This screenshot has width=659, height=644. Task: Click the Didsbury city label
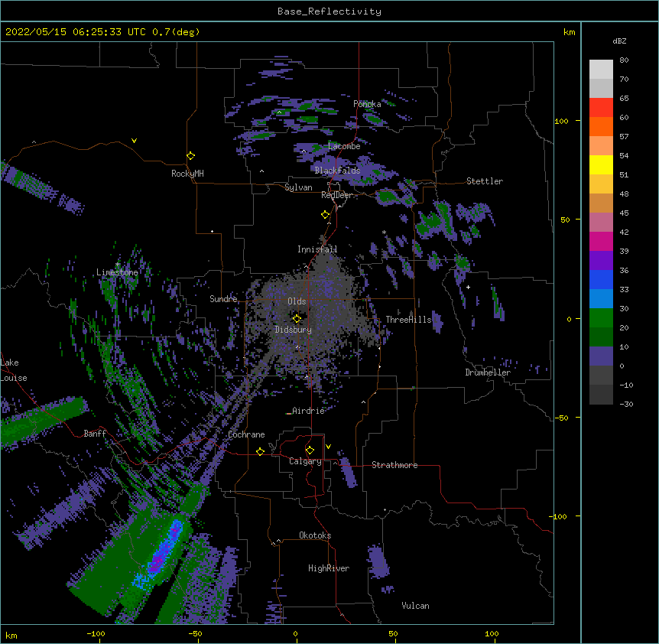pos(294,330)
